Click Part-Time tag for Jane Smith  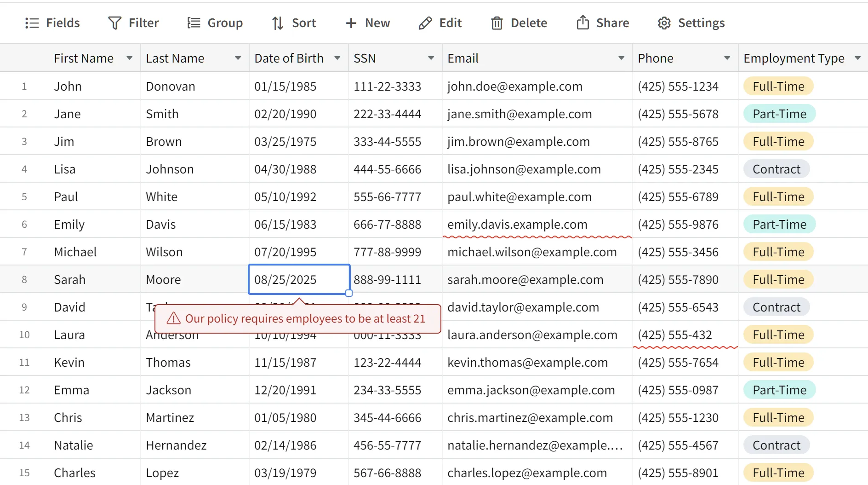point(779,114)
